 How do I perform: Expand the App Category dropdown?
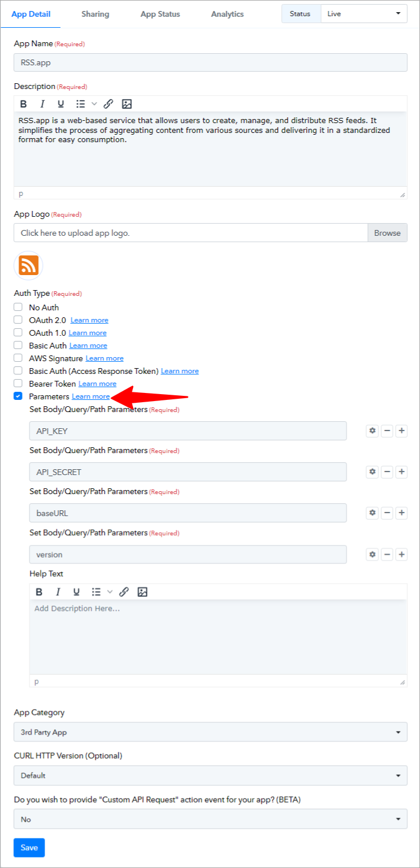(x=211, y=732)
